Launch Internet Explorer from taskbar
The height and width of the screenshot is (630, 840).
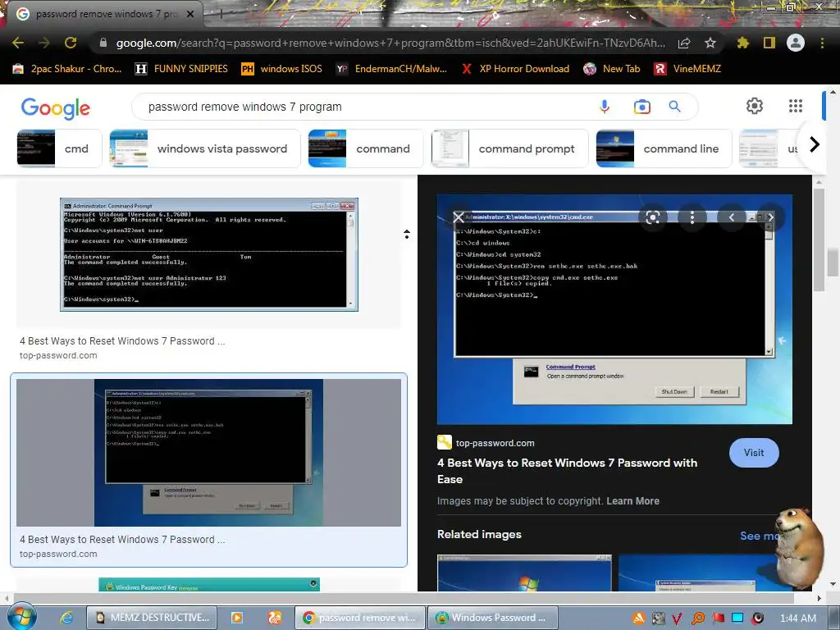point(66,618)
